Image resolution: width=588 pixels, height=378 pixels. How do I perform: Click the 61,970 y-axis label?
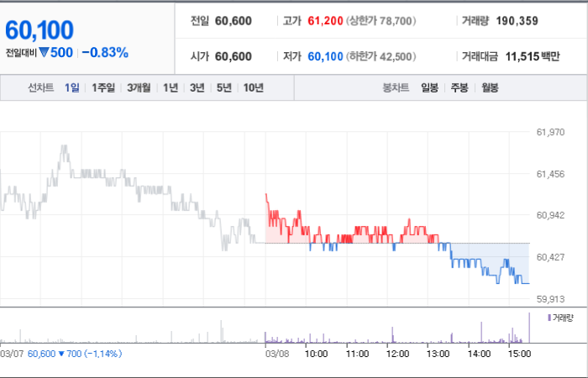pyautogui.click(x=550, y=132)
